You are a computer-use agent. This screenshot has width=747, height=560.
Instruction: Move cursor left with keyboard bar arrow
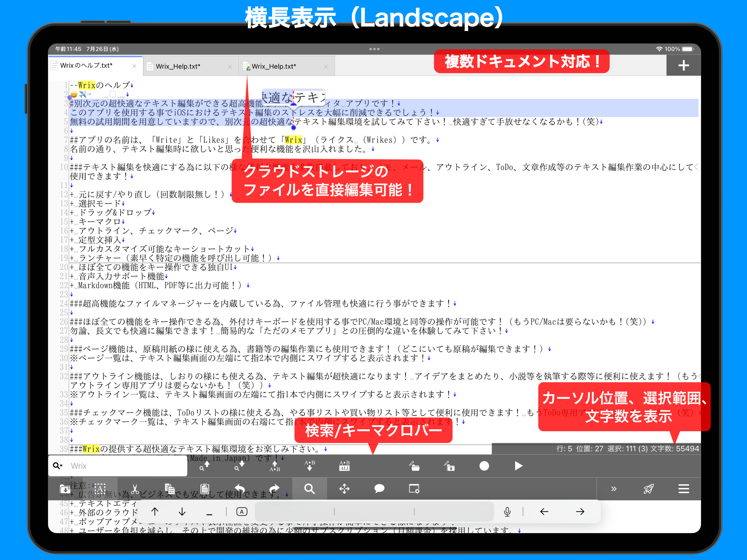(x=544, y=512)
